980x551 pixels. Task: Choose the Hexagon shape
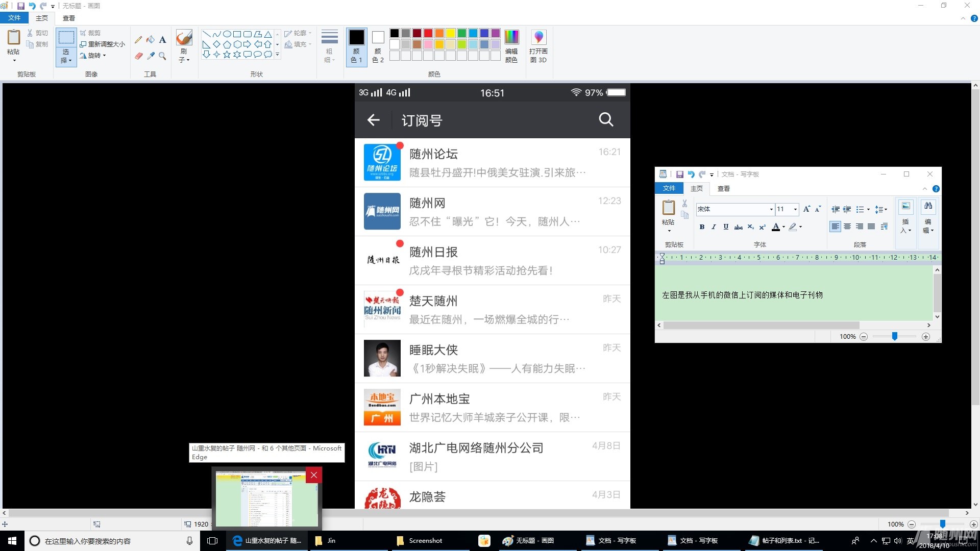pos(237,44)
